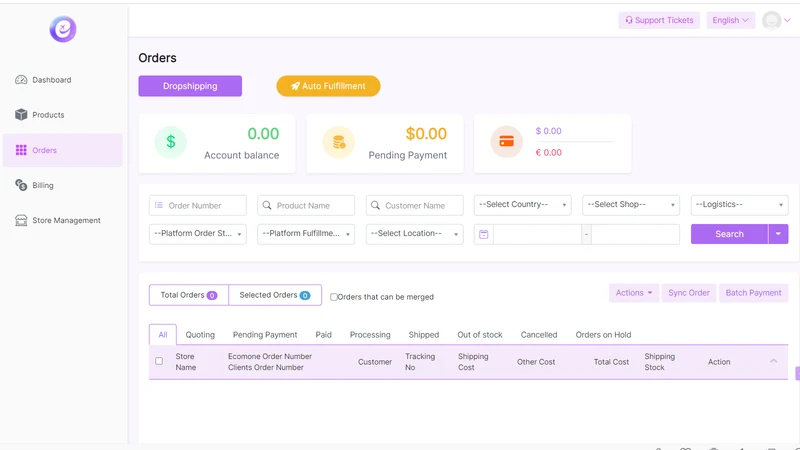Focus the Order Number field

(197, 205)
